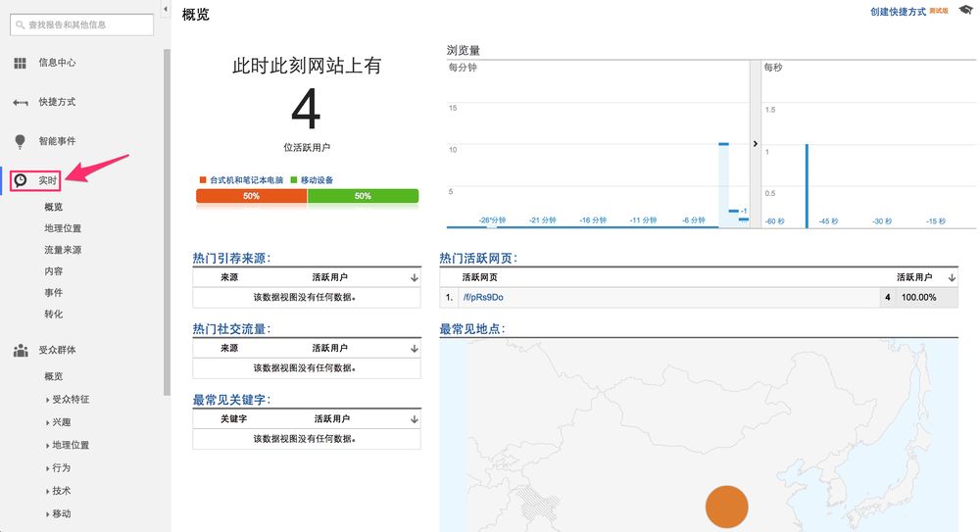The height and width of the screenshot is (532, 980).
Task: Open 转化 real-time report
Action: click(54, 314)
